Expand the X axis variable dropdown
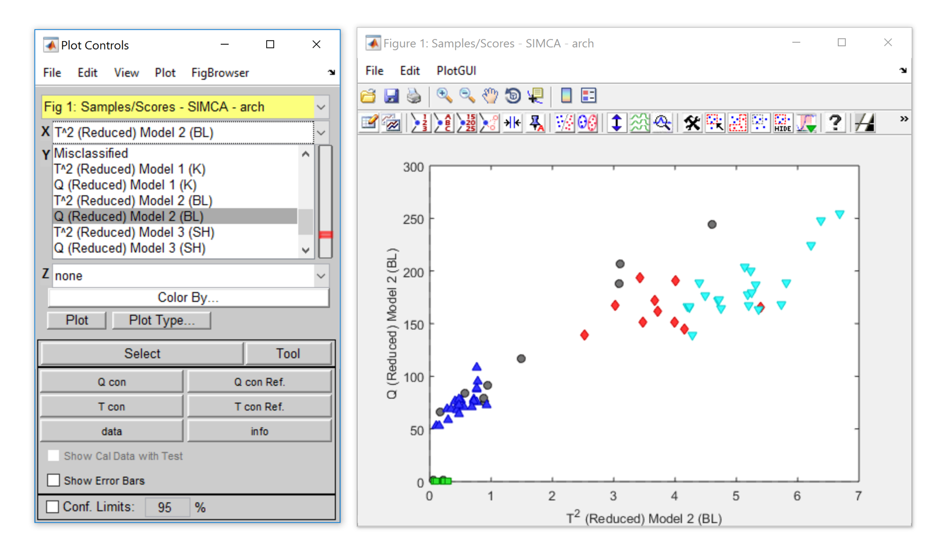Image resolution: width=949 pixels, height=560 pixels. (321, 133)
